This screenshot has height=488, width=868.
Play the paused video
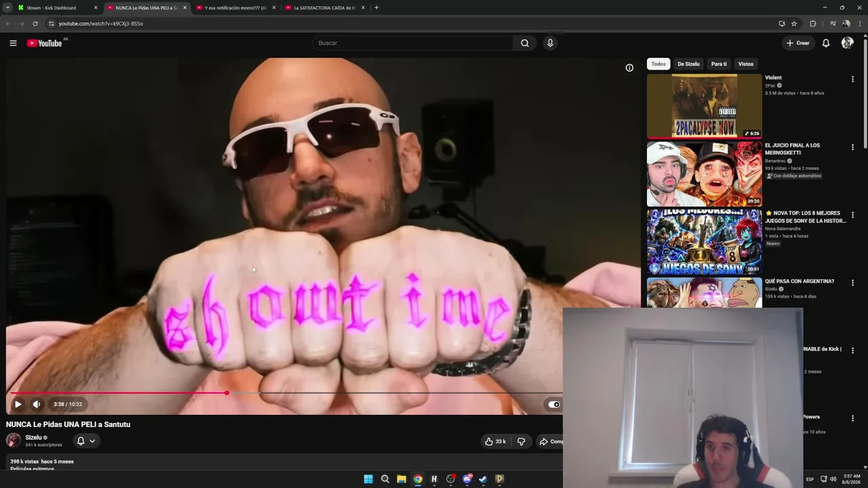click(x=18, y=404)
